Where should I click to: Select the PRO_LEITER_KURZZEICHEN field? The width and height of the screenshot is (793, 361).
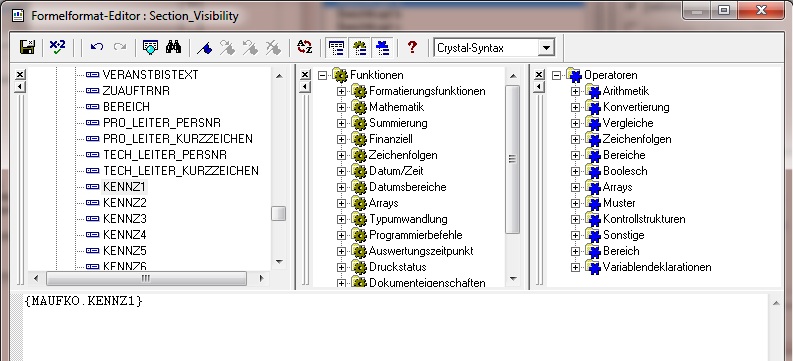point(178,139)
